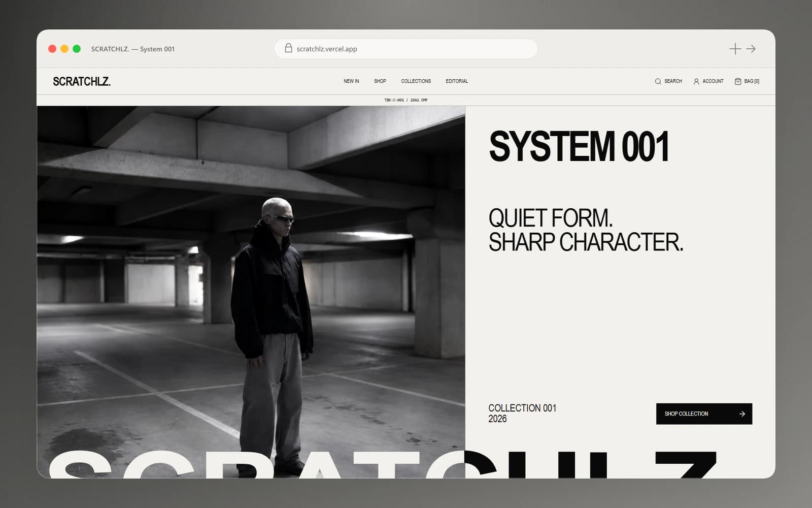Select EDITORIAL in the navigation

(457, 81)
